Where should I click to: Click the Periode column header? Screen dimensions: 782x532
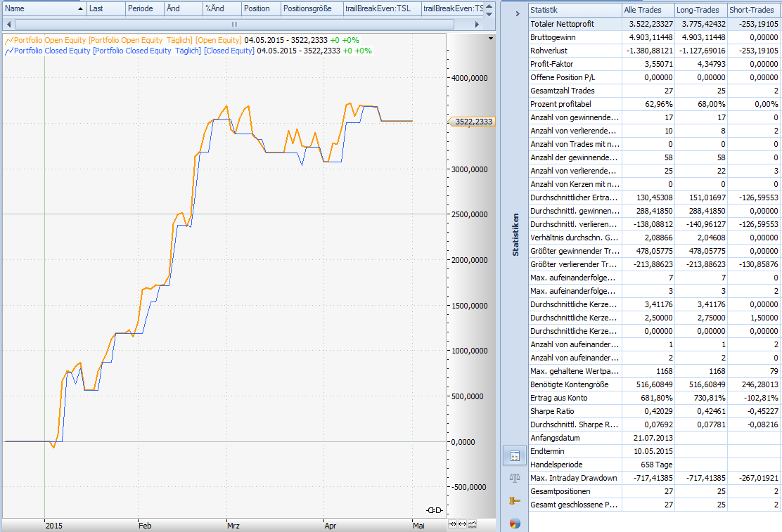pos(145,8)
